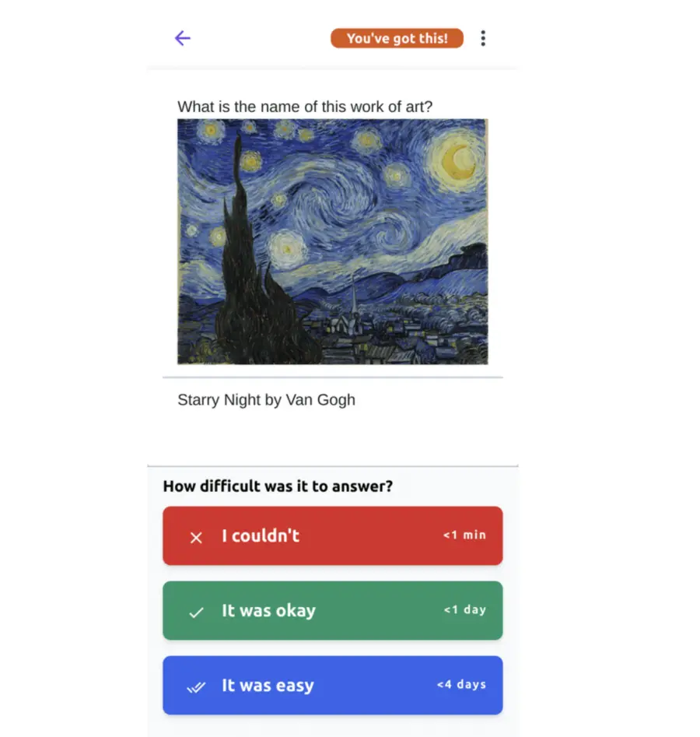This screenshot has width=700, height=737.
Task: Click the question text about the artwork name
Action: pos(305,107)
